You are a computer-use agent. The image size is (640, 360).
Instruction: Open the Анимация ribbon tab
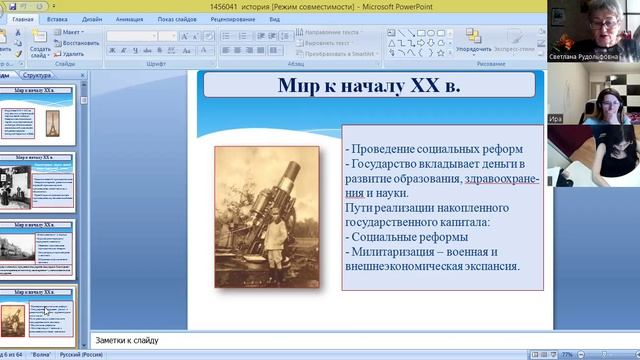(x=129, y=19)
